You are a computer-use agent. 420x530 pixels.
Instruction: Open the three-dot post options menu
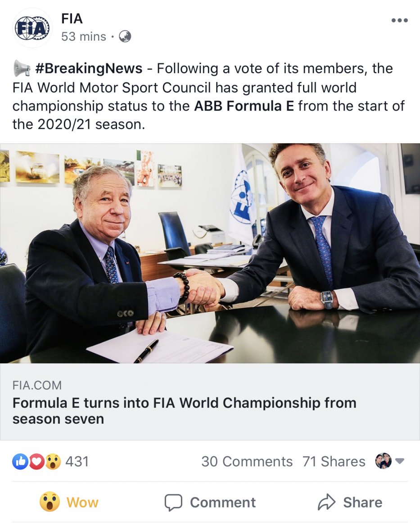399,20
